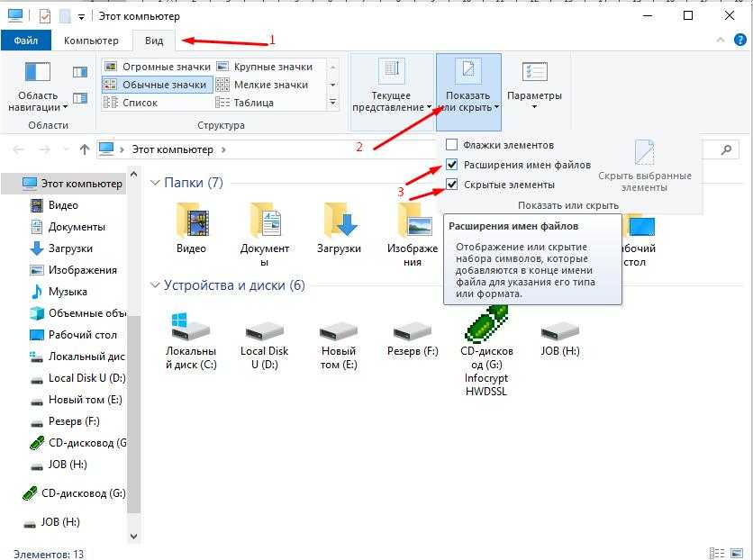
Task: Click the preview pane icon
Action: click(80, 72)
